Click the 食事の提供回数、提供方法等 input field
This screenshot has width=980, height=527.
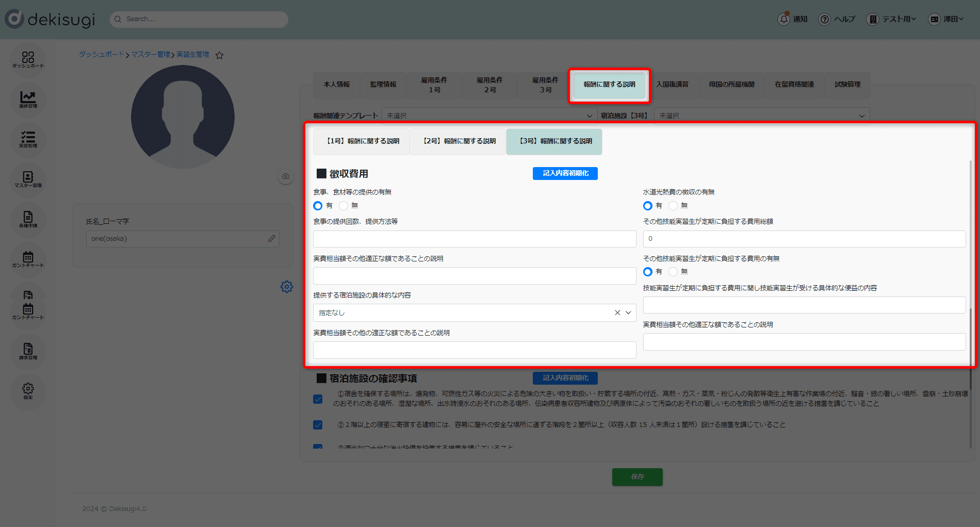(474, 239)
